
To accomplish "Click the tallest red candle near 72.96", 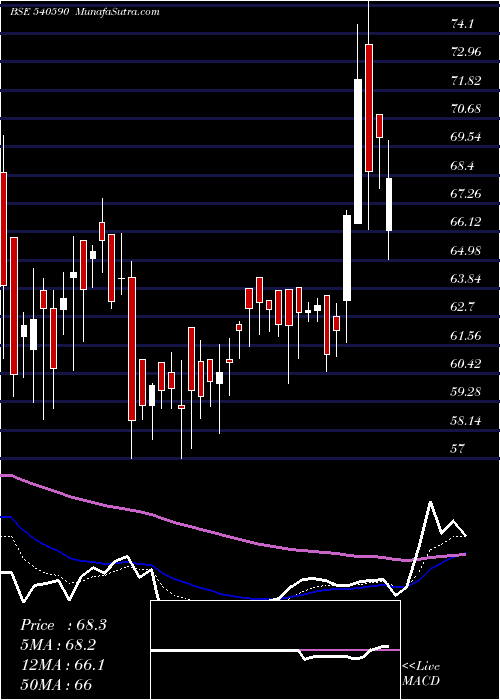I will 369,108.
